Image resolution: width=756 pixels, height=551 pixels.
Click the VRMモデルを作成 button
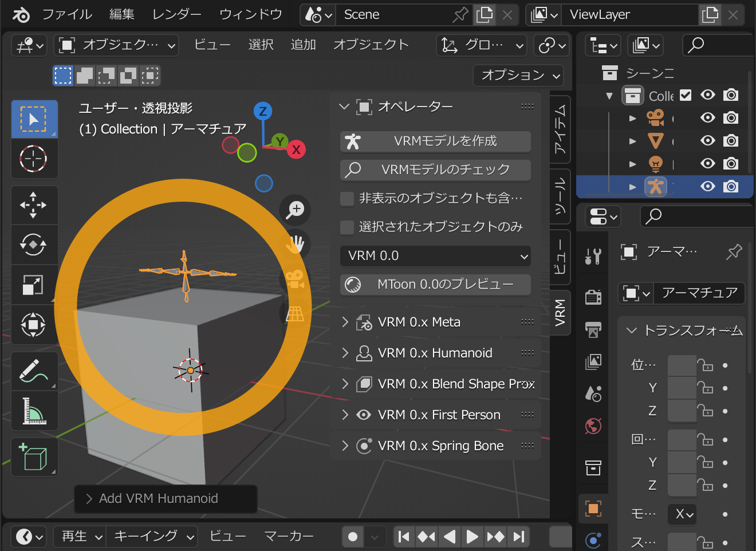tap(435, 141)
